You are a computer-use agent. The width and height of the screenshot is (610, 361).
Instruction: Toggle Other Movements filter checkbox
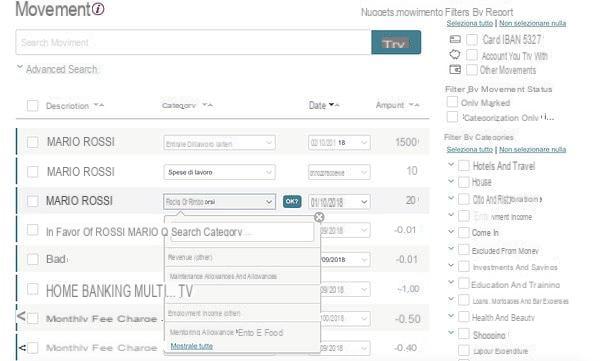472,70
